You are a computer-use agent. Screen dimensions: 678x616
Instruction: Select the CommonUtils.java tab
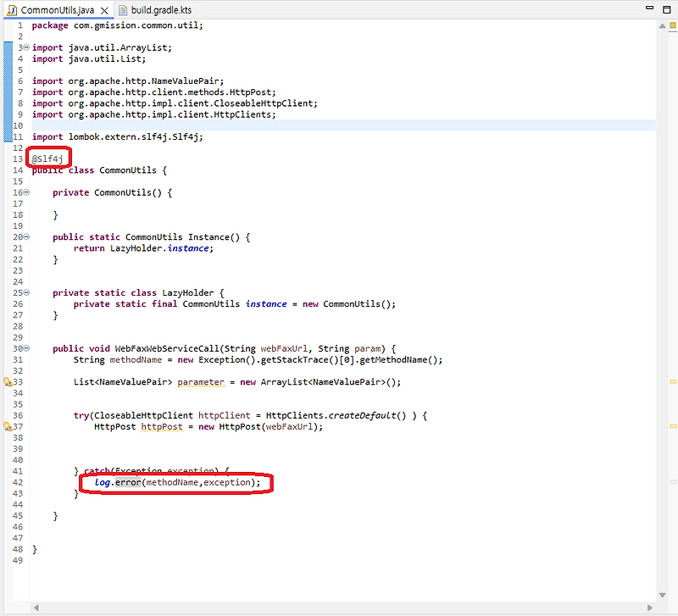tap(59, 10)
